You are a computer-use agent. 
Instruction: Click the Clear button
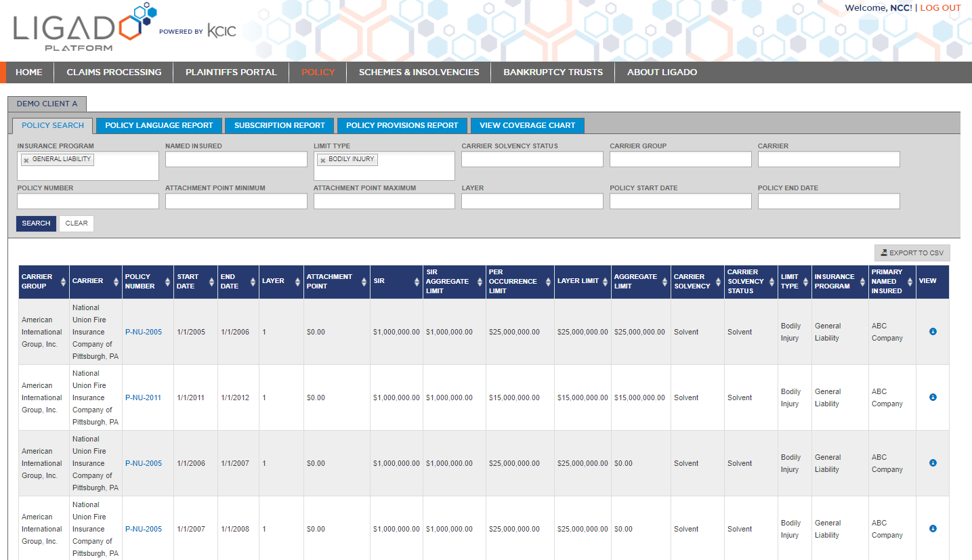77,223
